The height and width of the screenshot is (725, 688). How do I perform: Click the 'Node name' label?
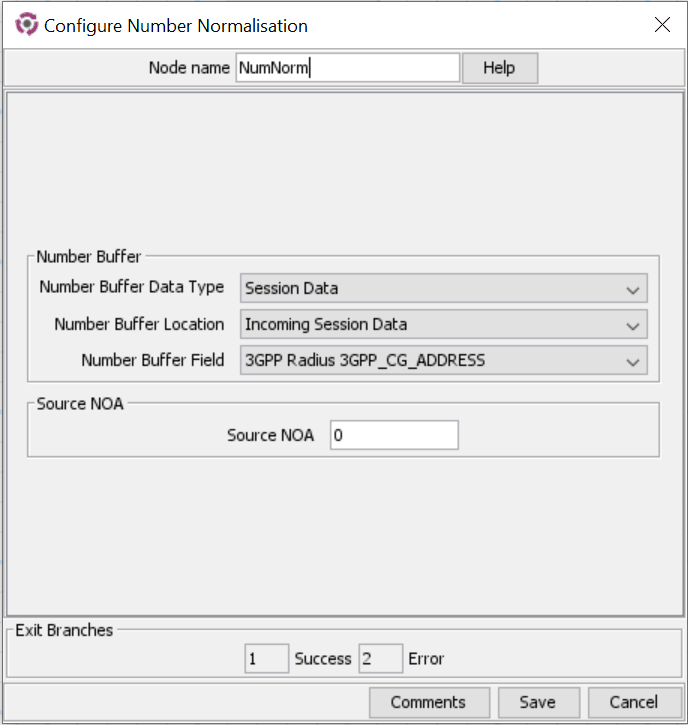click(x=189, y=68)
